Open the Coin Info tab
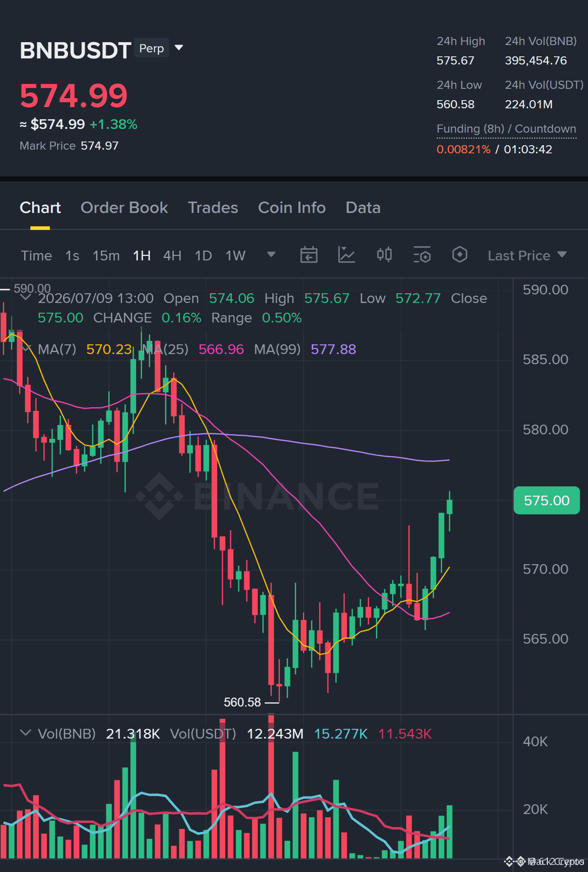The width and height of the screenshot is (588, 872). tap(292, 208)
